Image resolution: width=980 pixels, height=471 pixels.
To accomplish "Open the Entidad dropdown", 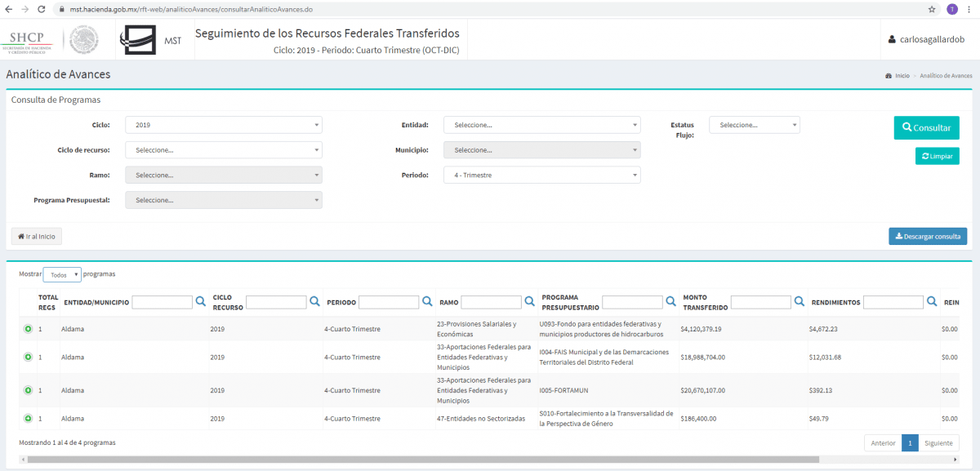I will pos(541,125).
